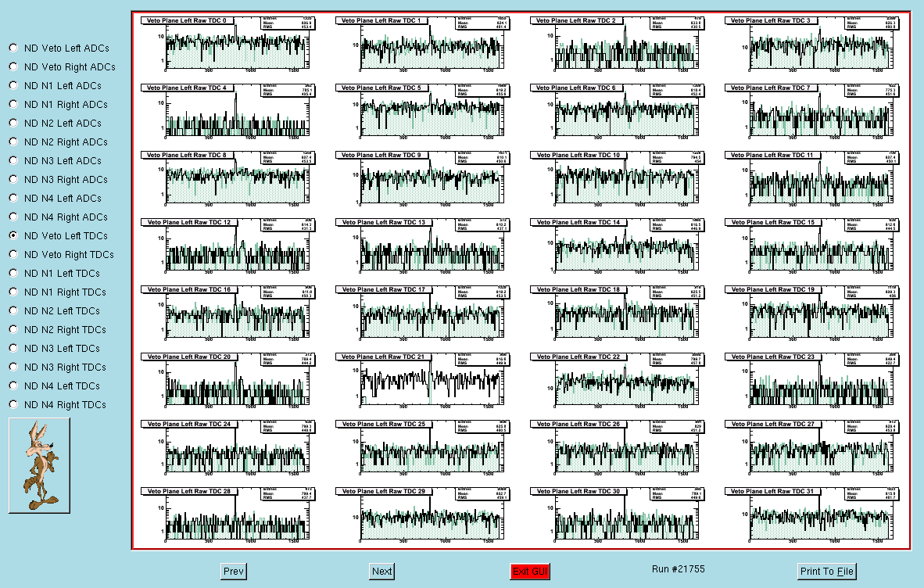The image size is (924, 588).
Task: Select the Raw TDC 18 histogram
Action: point(618,314)
